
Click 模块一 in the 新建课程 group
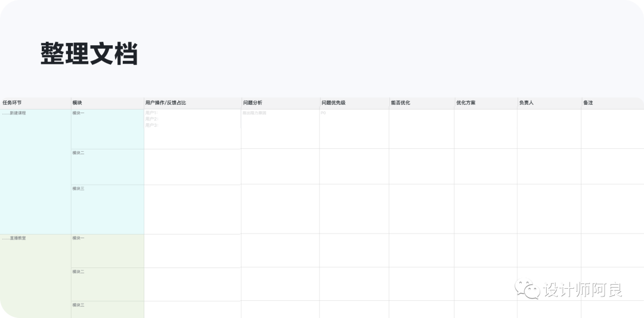[107, 129]
